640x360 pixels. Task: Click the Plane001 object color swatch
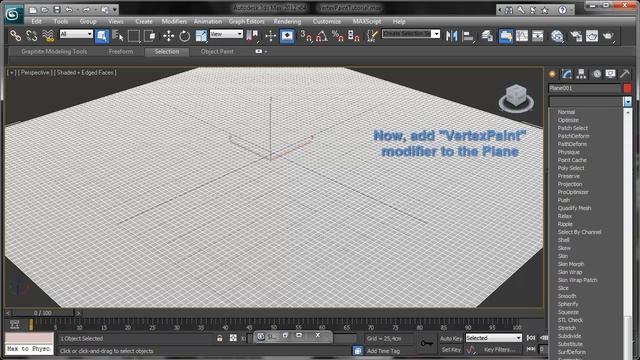click(627, 88)
